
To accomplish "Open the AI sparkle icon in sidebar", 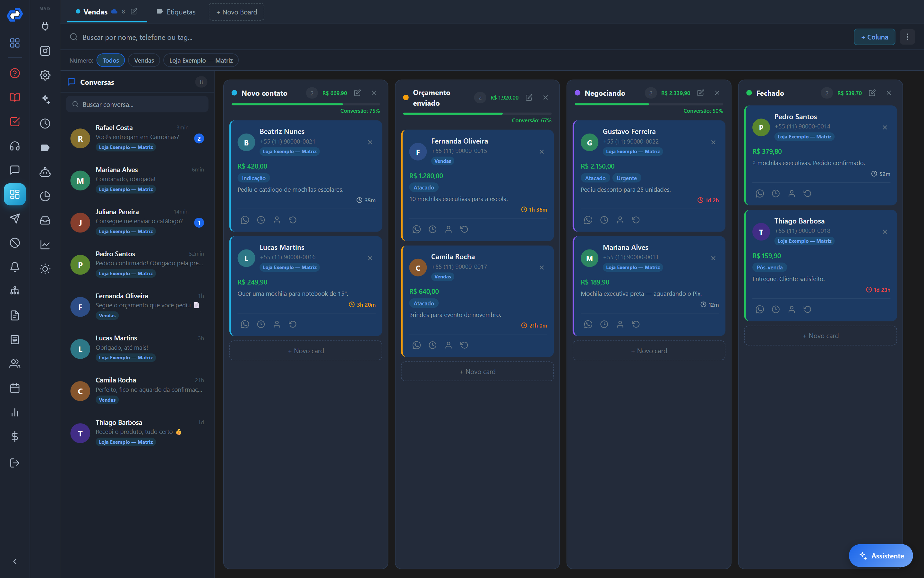I will click(45, 100).
